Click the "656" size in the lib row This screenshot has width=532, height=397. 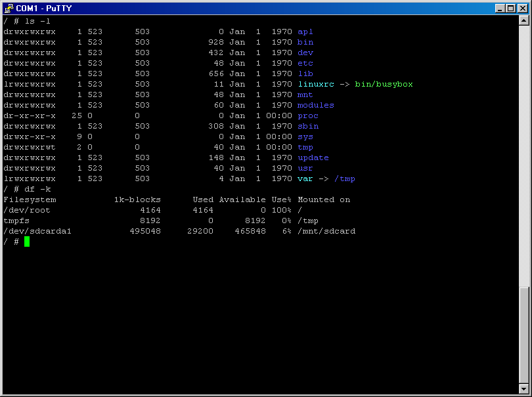pyautogui.click(x=216, y=73)
